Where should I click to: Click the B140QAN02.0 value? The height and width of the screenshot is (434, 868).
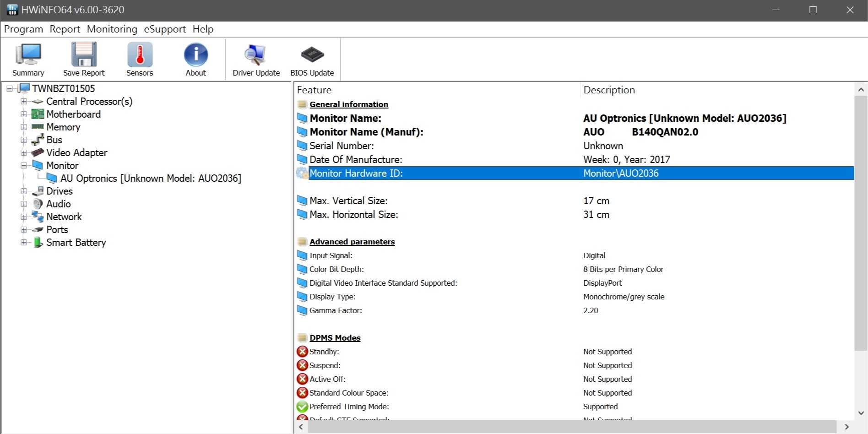665,132
